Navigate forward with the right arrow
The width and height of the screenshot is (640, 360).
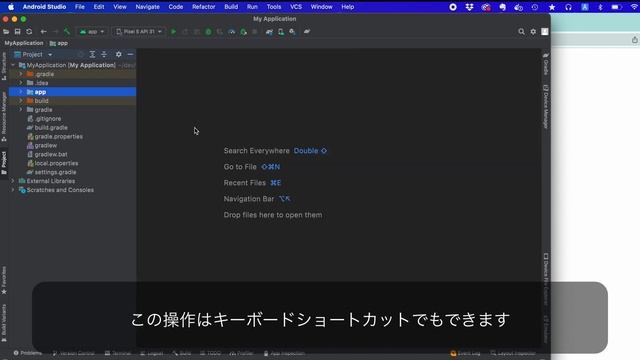click(x=55, y=31)
